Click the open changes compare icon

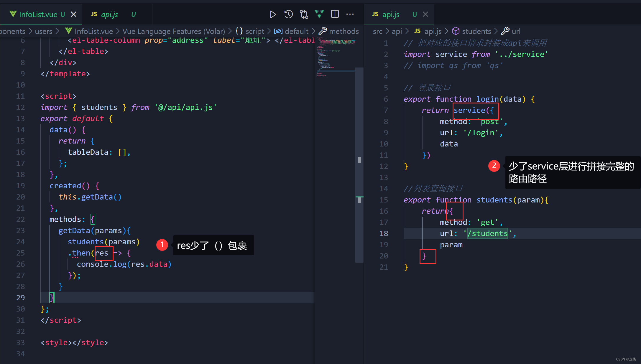[304, 14]
